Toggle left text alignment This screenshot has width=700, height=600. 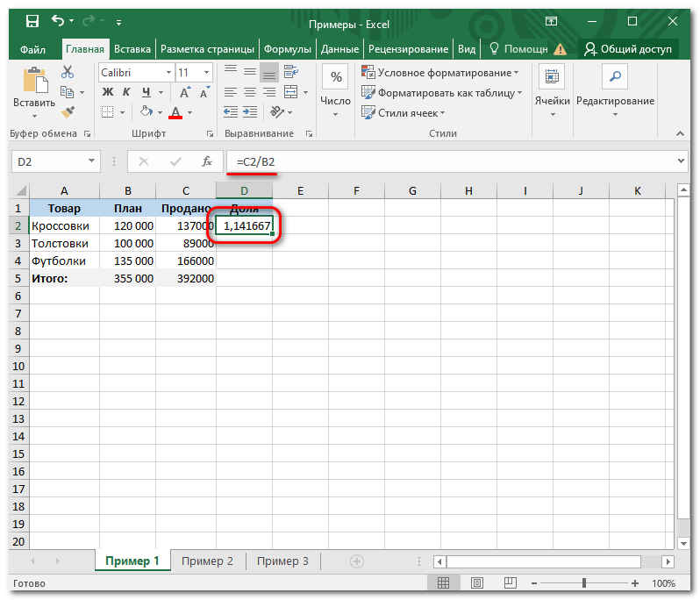231,92
